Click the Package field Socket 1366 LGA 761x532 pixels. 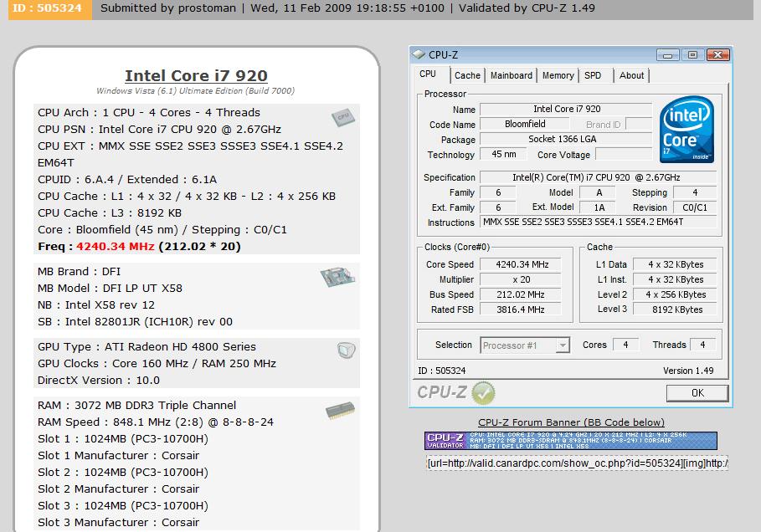(566, 139)
